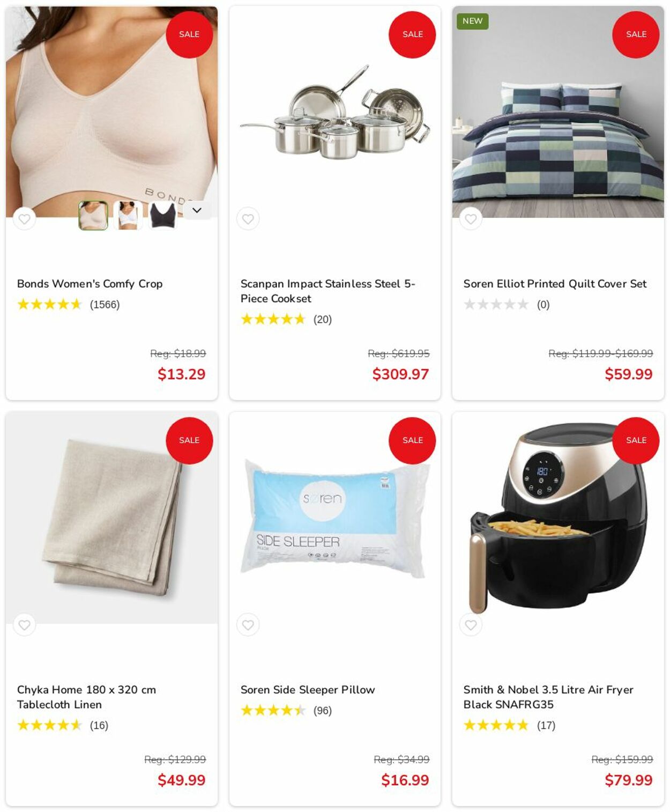Favorite the Scanpan Impact cookset with heart icon

(248, 219)
